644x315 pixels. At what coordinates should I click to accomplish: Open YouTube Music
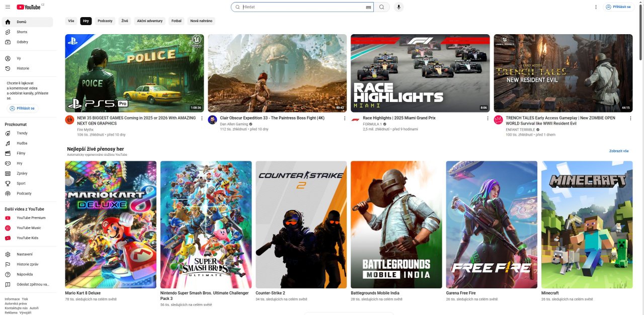[27, 228]
